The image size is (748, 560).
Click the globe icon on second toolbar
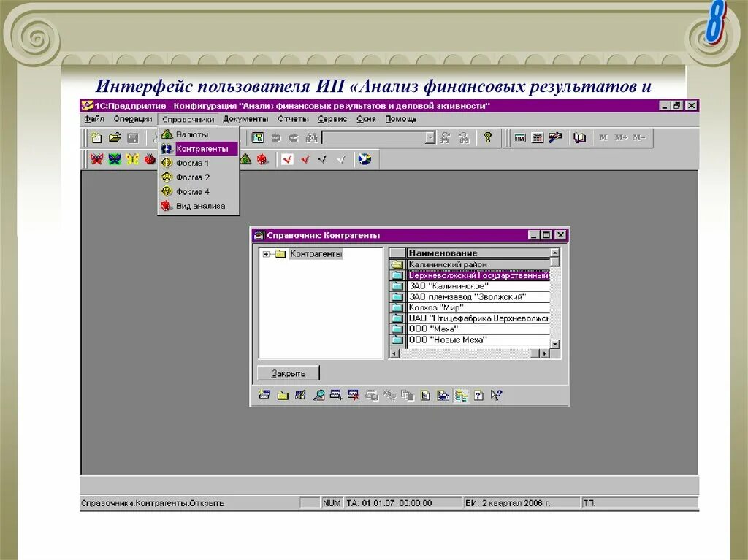click(365, 159)
